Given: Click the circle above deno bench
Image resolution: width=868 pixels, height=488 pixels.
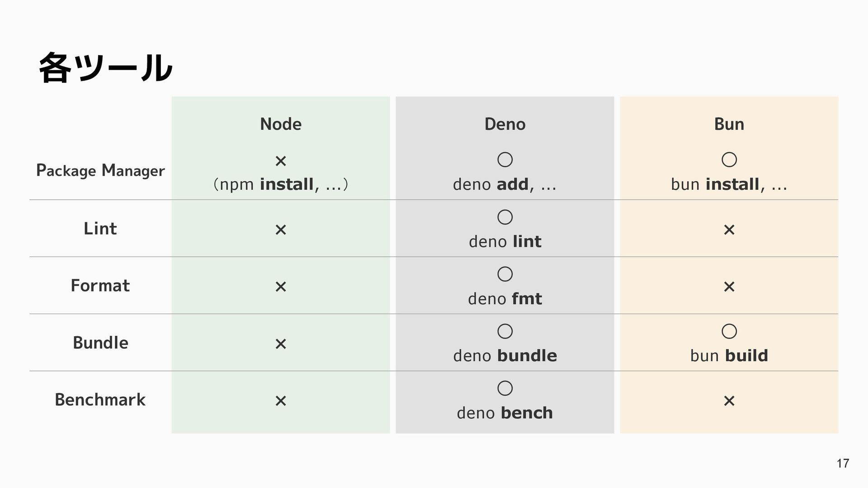Looking at the screenshot, I should click(505, 388).
